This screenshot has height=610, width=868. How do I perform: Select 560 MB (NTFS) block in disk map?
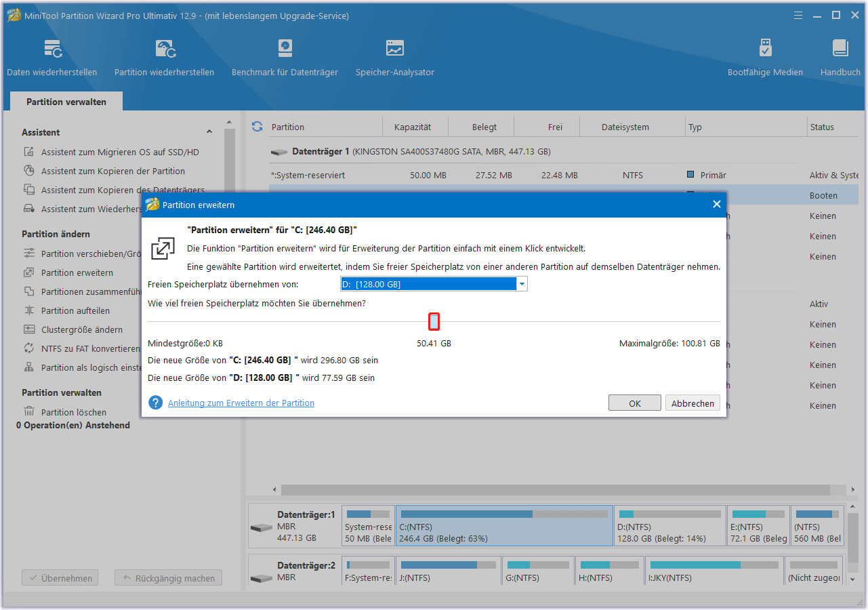(x=817, y=526)
